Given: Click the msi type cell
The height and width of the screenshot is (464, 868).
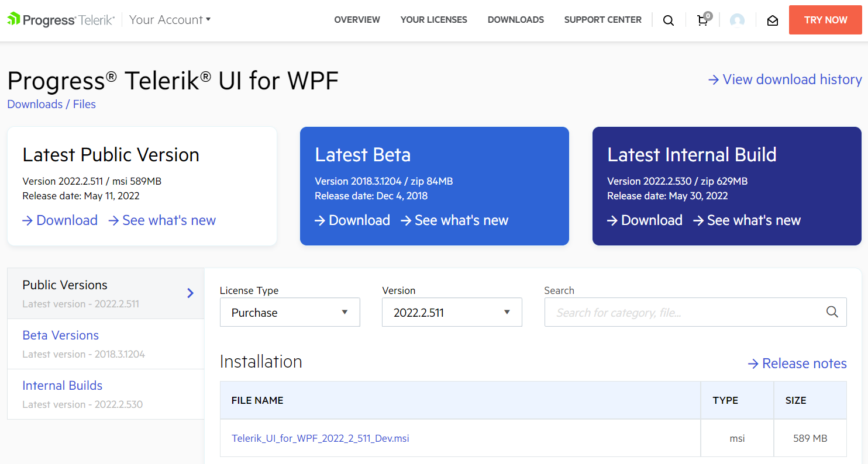Looking at the screenshot, I should [737, 438].
